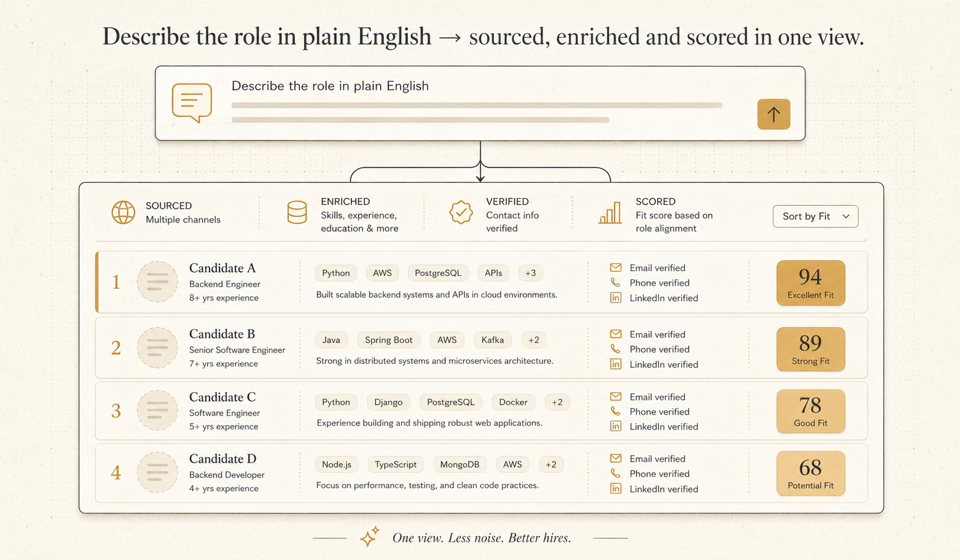Click Candidate C's phone icon
The height and width of the screenshot is (560, 960).
pos(616,412)
